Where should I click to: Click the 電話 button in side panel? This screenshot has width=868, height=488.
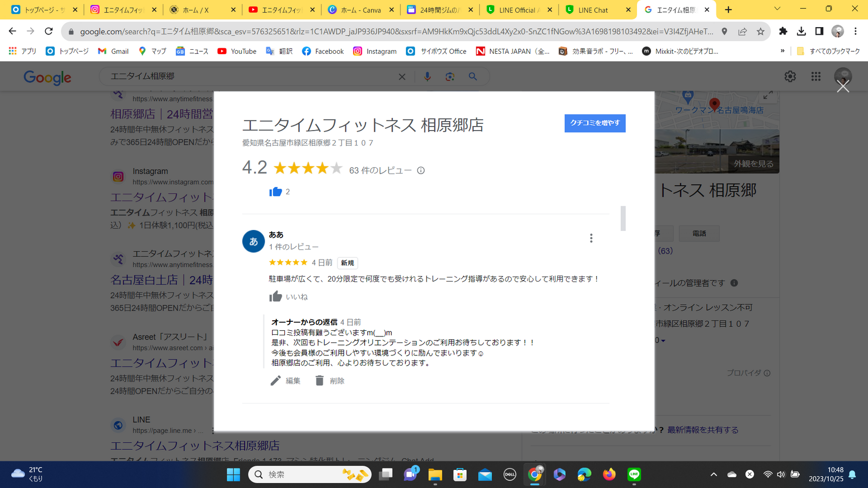699,233
